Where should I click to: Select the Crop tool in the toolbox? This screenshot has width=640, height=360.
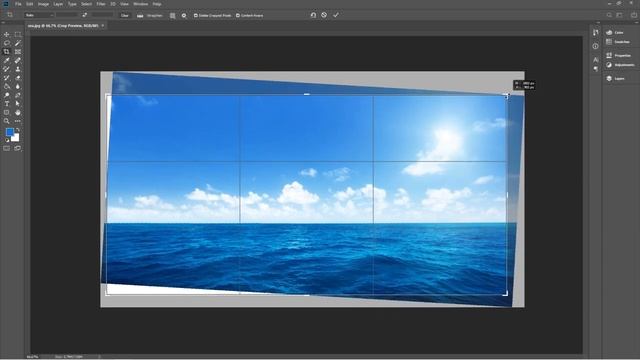coord(7,52)
